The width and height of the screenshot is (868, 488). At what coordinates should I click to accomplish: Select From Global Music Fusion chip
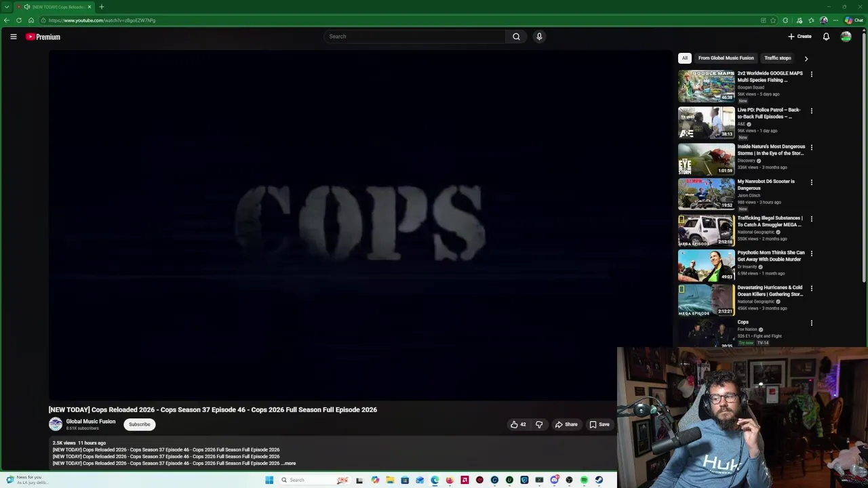pyautogui.click(x=726, y=58)
